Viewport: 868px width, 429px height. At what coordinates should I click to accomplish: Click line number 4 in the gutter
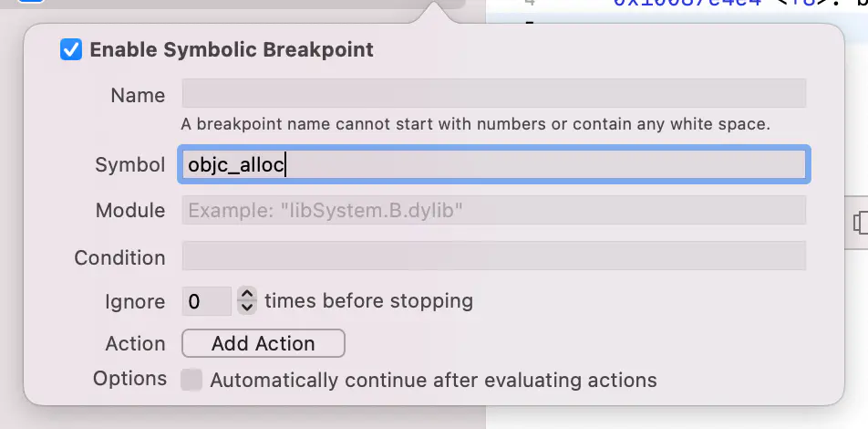pos(530,3)
